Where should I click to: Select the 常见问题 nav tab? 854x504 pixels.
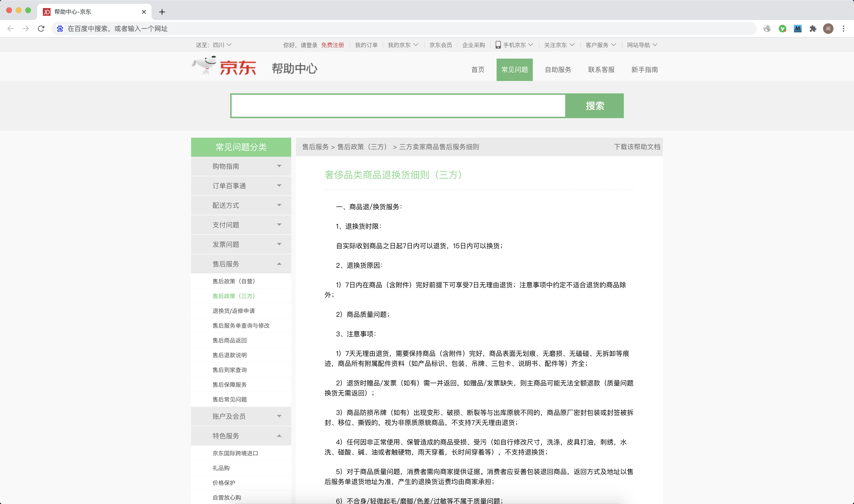point(515,70)
